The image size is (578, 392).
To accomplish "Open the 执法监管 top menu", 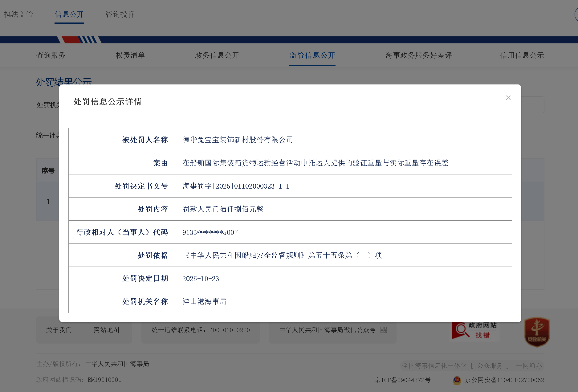I will point(18,14).
